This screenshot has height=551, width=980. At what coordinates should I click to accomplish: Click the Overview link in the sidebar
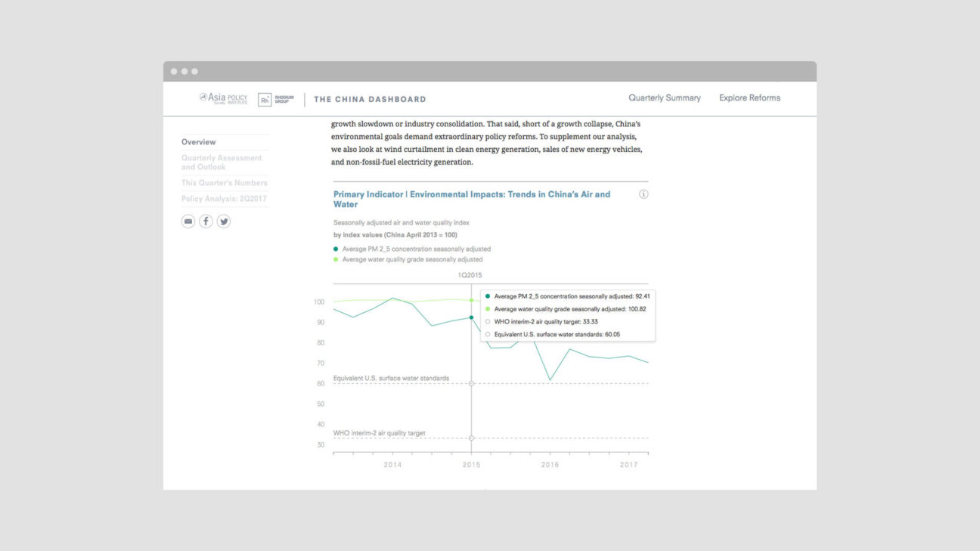tap(199, 141)
